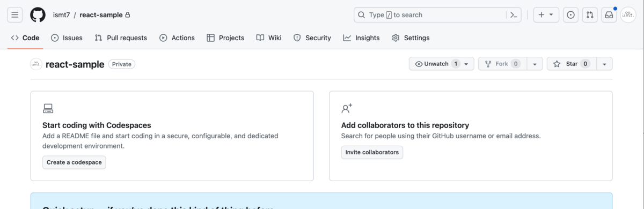Focus the Type / to search field
This screenshot has width=644, height=209.
coord(430,15)
